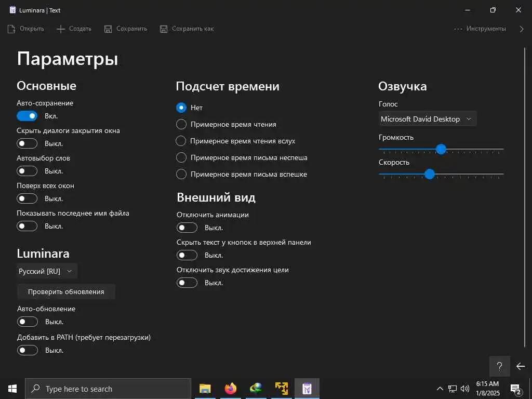
Task: Enable the Поверх всех окон toggle
Action: tap(27, 198)
